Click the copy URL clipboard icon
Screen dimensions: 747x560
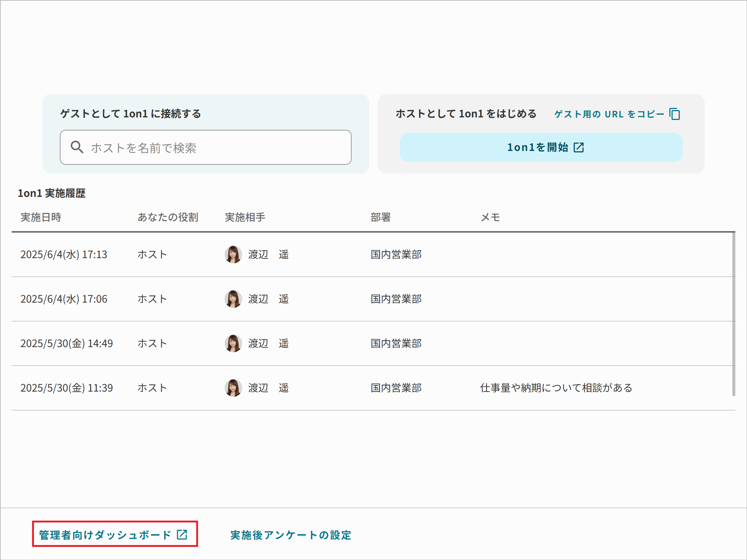point(674,114)
